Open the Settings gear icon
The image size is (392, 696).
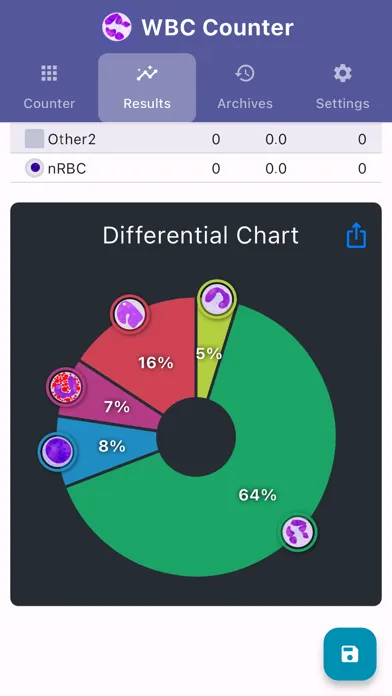342,73
